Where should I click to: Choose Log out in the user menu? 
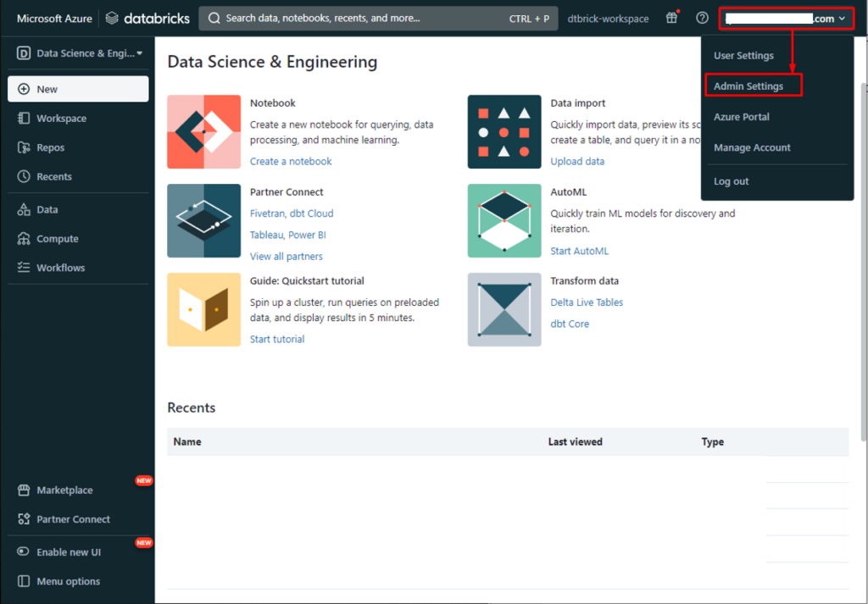(731, 181)
